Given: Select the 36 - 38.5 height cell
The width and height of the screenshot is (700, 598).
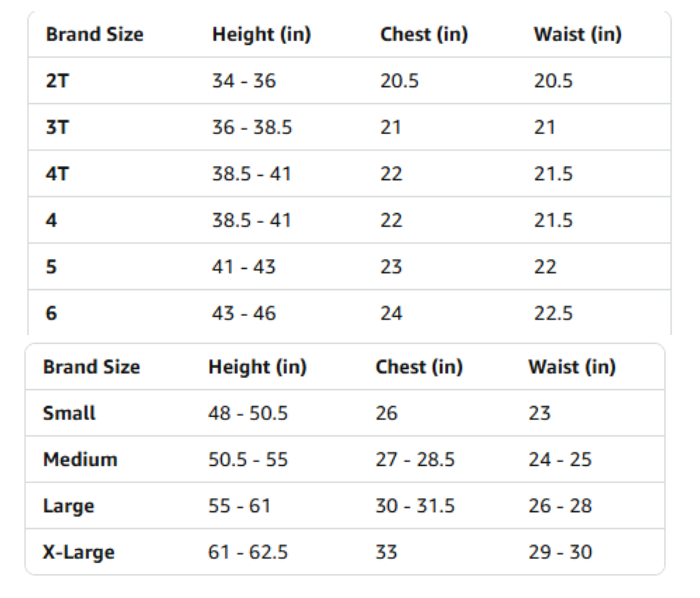Looking at the screenshot, I should pyautogui.click(x=252, y=128).
